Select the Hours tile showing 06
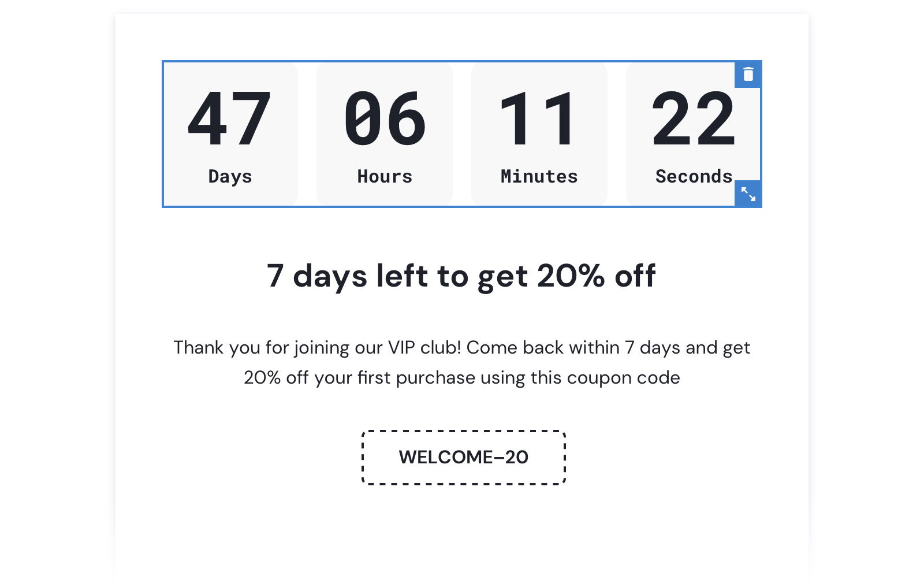 tap(384, 133)
